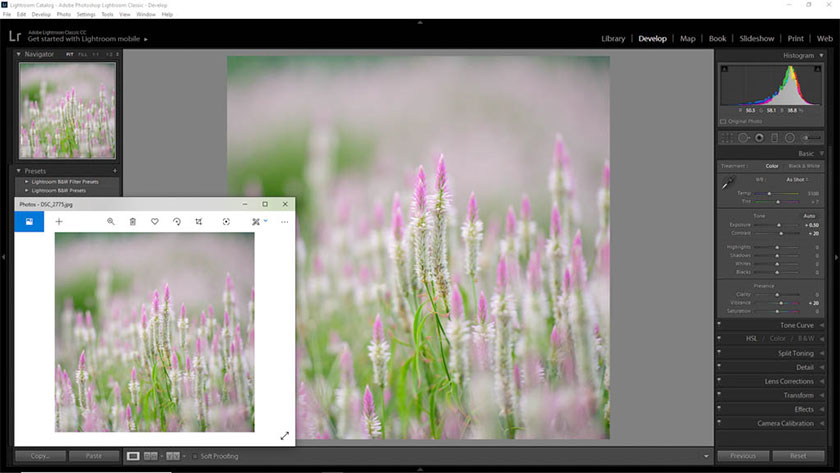Expand Lightroom B&W Filter Presets folder
The height and width of the screenshot is (473, 840).
(26, 182)
